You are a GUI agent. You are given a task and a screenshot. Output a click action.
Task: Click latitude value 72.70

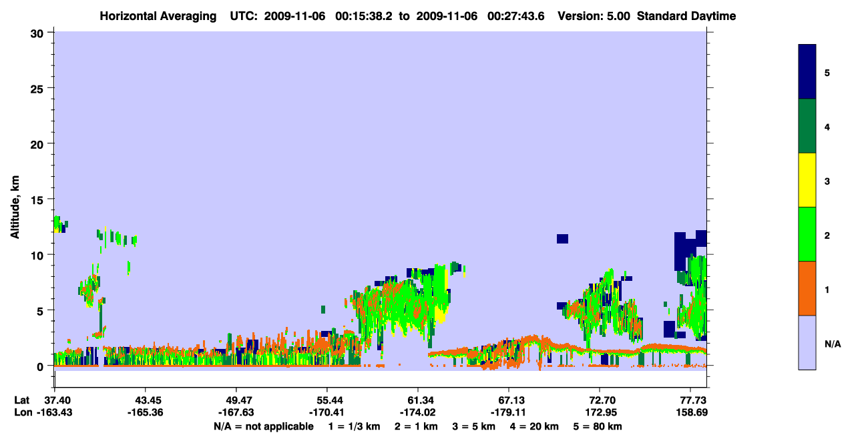point(600,400)
